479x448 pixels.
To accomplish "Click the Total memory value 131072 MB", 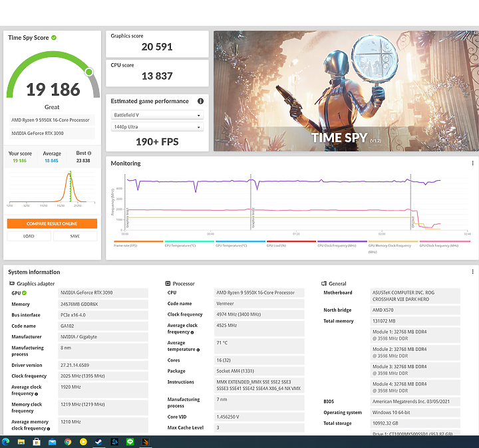I will point(415,321).
